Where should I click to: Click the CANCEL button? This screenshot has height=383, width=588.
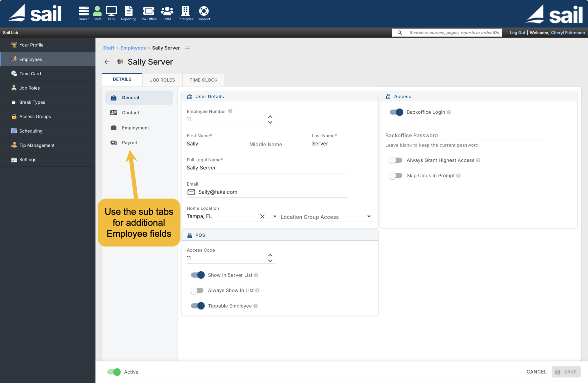[536, 372]
